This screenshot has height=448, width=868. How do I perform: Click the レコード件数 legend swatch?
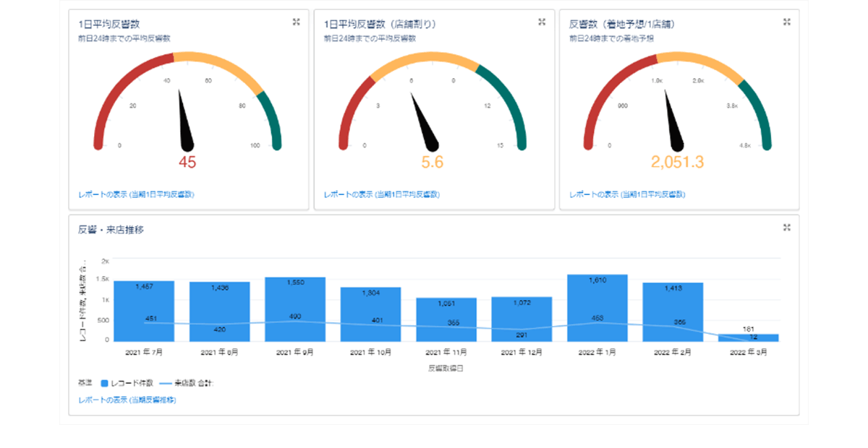[105, 384]
